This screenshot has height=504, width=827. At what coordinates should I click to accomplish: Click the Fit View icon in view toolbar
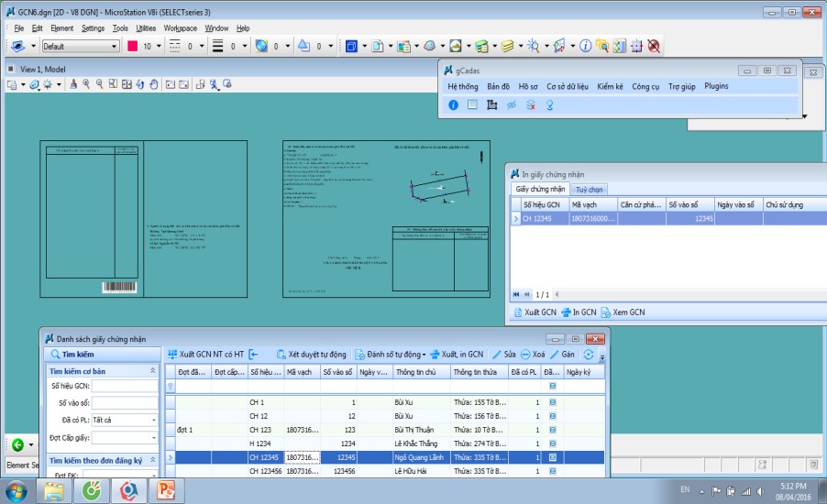127,84
